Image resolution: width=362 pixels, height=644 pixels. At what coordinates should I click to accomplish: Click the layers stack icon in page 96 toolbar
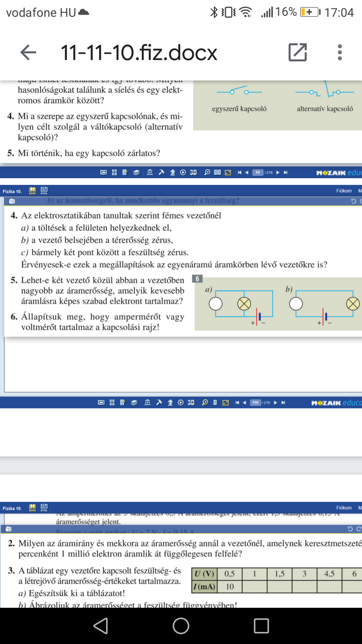[x=136, y=172]
